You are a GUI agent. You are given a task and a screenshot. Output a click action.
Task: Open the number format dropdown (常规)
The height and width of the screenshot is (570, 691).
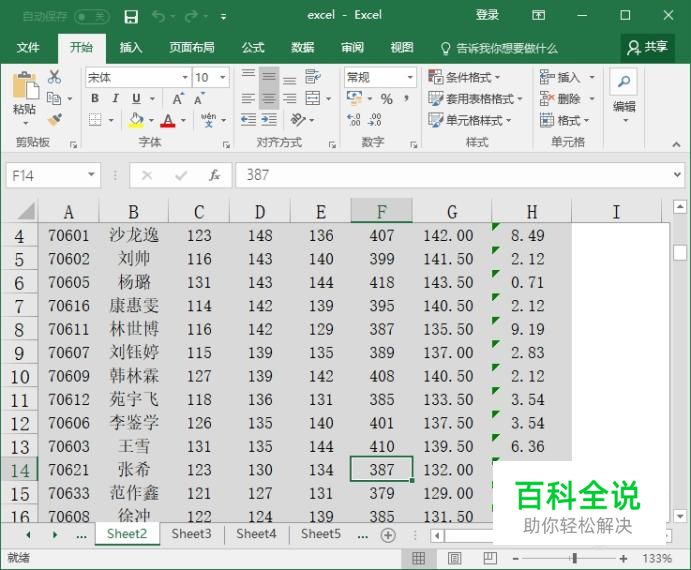410,78
